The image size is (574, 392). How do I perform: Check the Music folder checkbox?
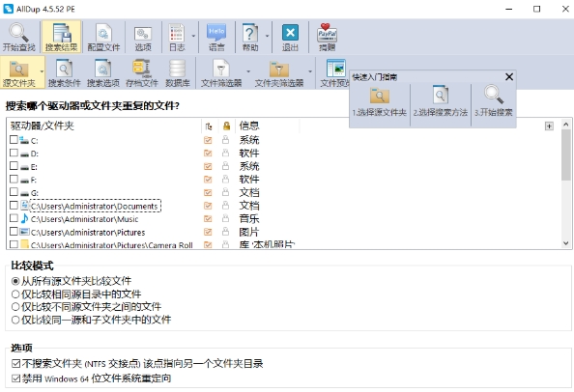(x=14, y=218)
